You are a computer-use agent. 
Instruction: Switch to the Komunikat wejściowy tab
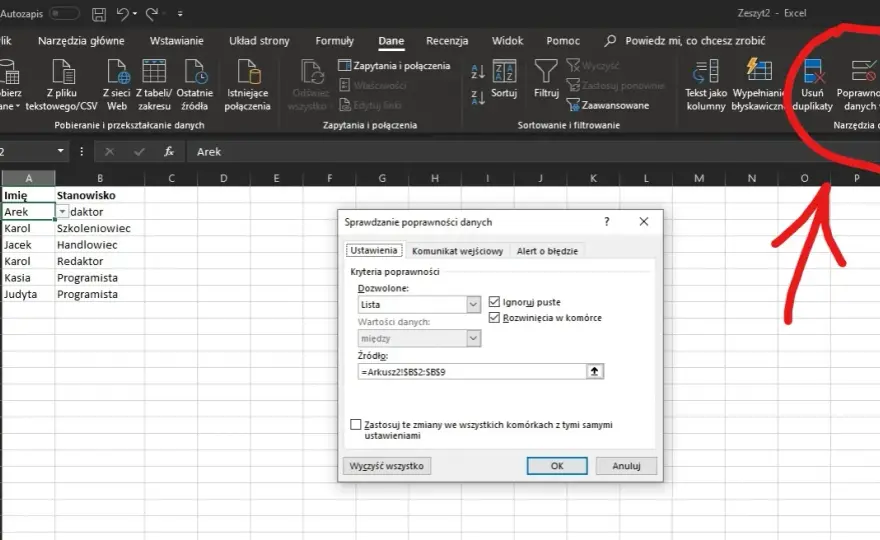click(457, 251)
